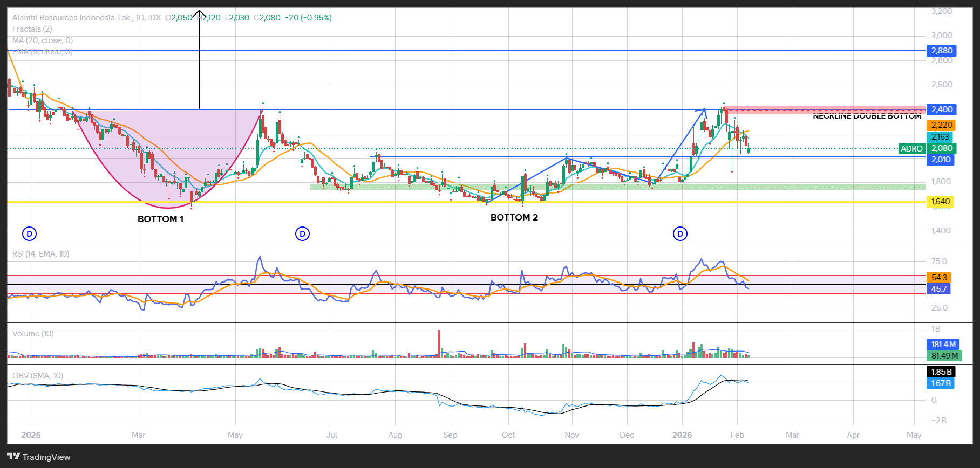Select the purple rounded bottom curve shape

tap(162, 162)
